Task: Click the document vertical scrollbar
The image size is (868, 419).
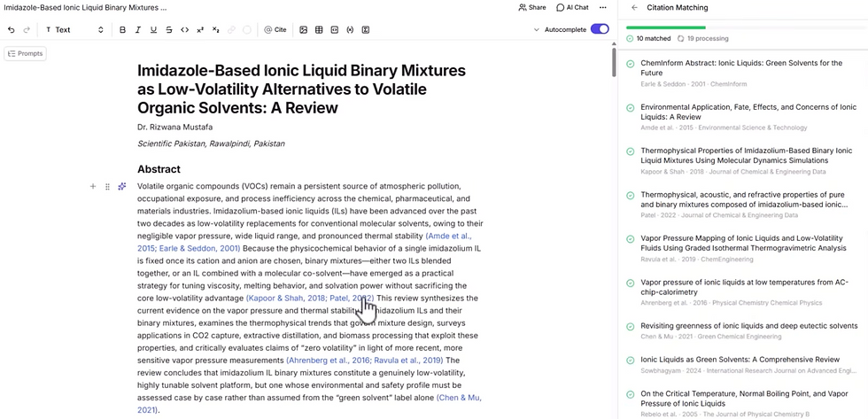Action: coord(613,63)
